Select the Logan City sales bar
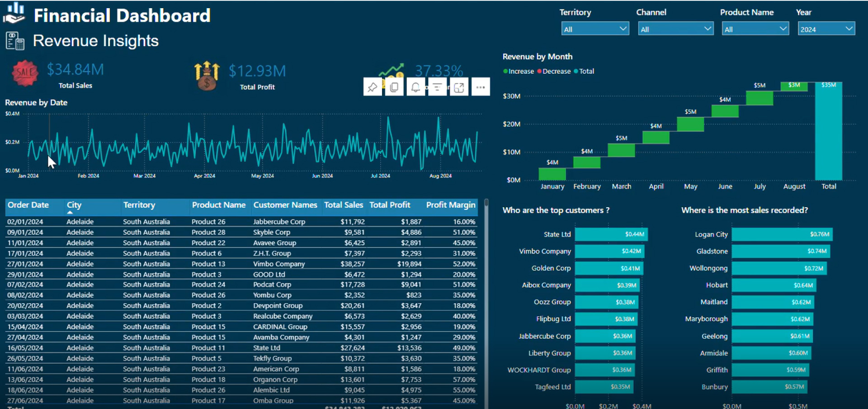Viewport: 868px width, 409px height. coord(783,234)
